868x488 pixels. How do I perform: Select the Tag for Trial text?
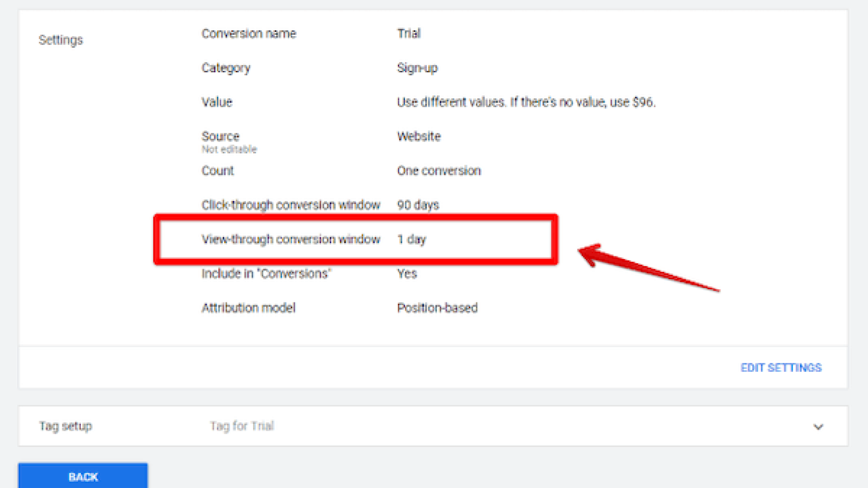241,426
